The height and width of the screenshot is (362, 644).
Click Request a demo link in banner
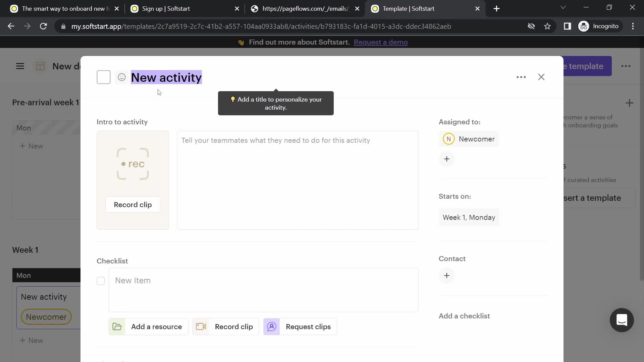381,42
